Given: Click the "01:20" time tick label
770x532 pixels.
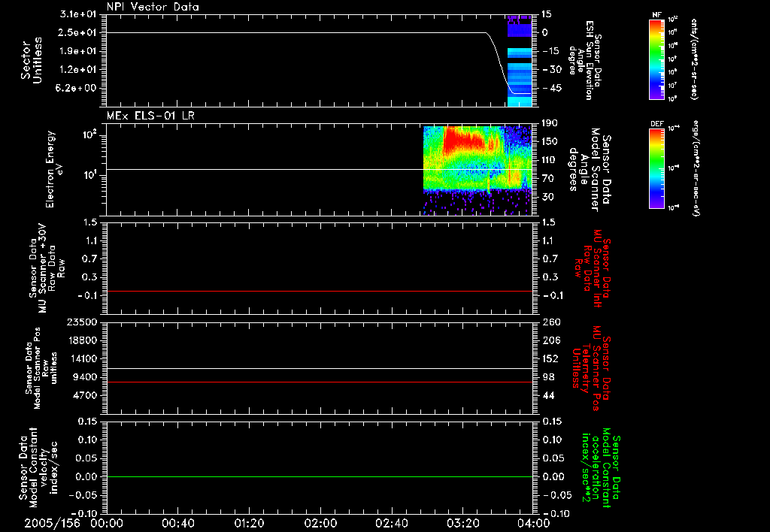Looking at the screenshot, I should [x=249, y=523].
